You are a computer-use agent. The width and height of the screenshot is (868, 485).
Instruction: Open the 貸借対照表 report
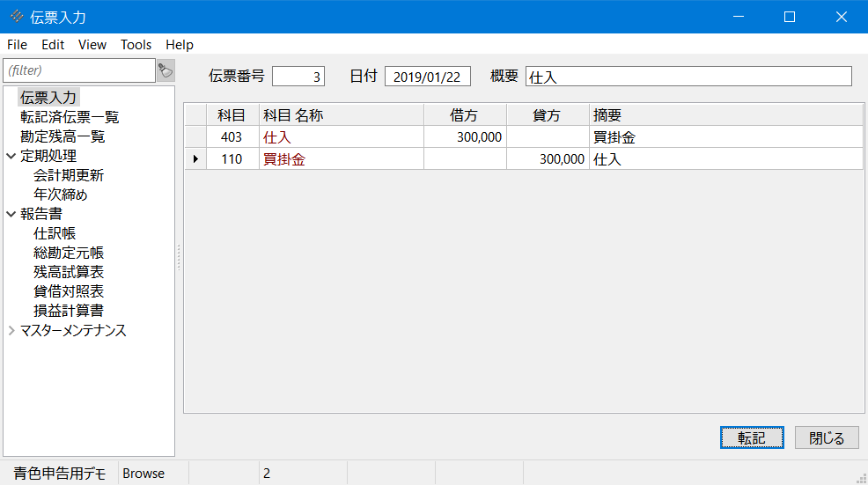[x=69, y=291]
